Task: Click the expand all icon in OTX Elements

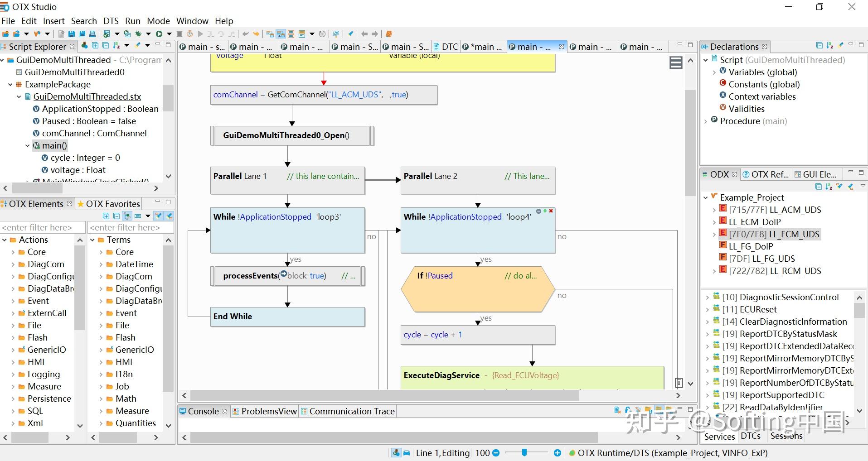Action: (x=106, y=216)
